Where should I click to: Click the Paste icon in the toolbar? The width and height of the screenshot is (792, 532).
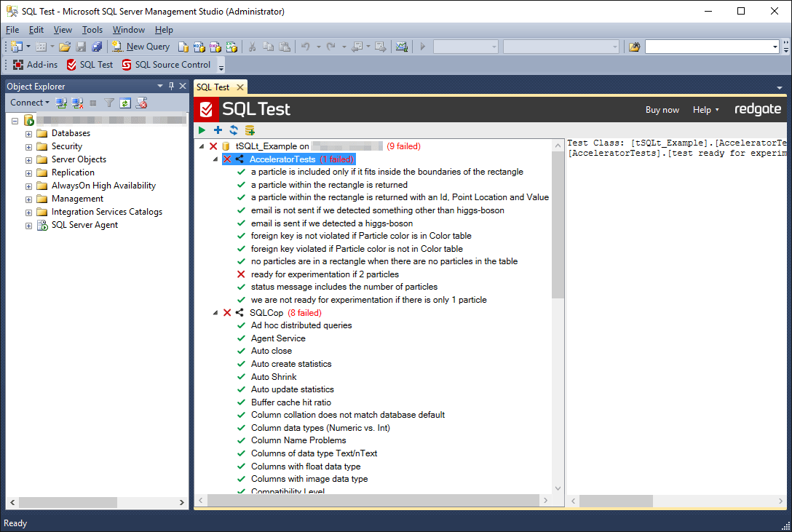coord(285,47)
